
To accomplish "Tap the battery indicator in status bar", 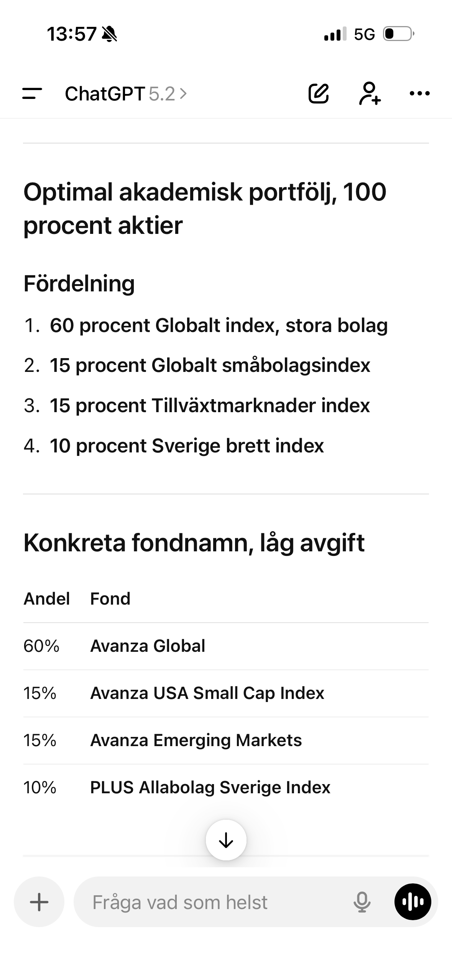I will pyautogui.click(x=398, y=34).
